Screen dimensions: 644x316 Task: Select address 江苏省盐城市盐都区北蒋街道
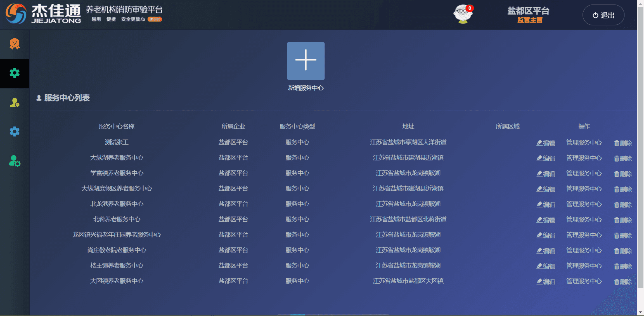(408, 219)
